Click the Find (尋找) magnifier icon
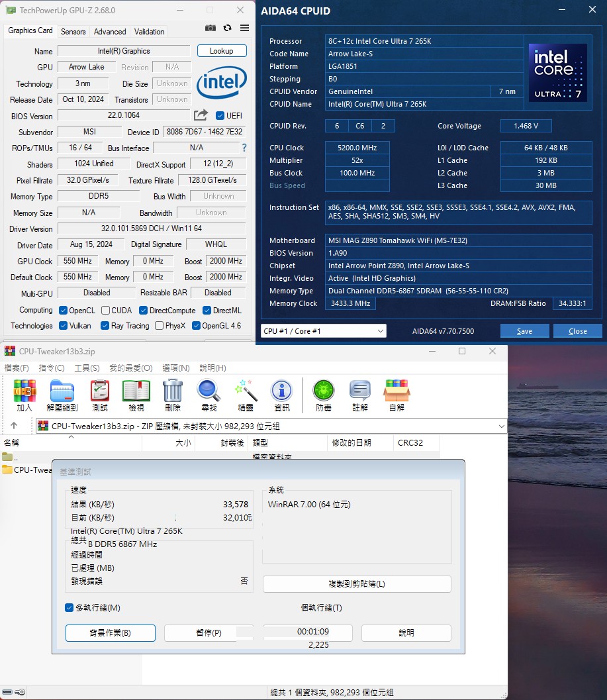Viewport: 607px width, 700px height. tap(209, 395)
